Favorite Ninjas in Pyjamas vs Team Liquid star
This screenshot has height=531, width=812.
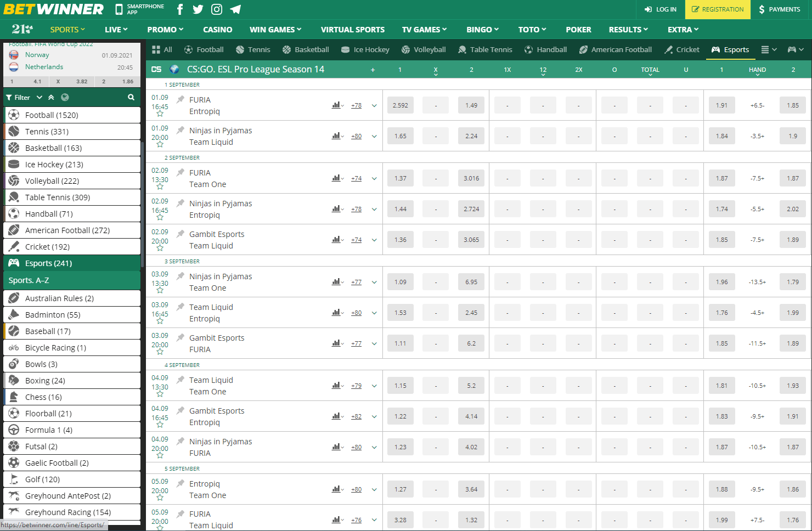coord(160,145)
